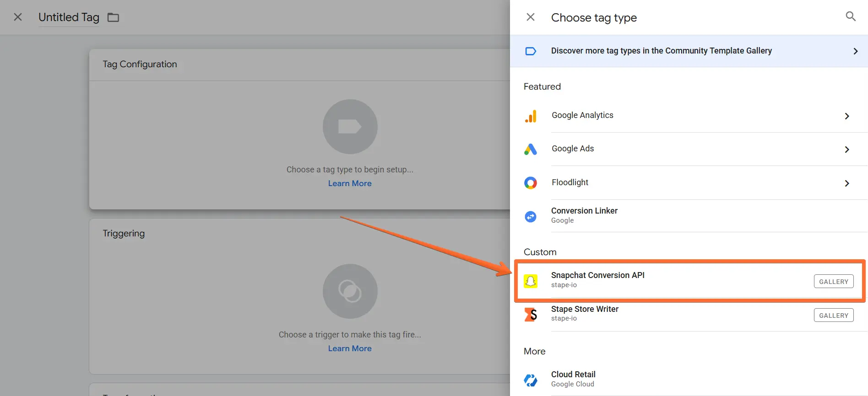Open Learn More under Triggering
This screenshot has width=868, height=396.
click(350, 348)
